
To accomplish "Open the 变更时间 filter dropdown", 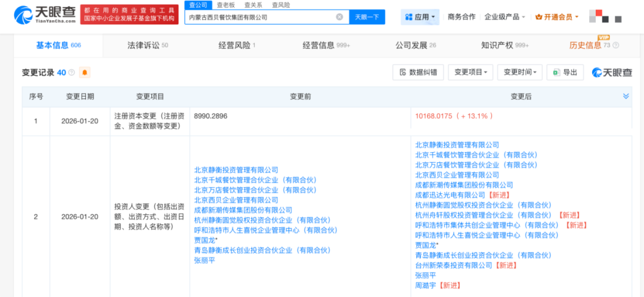I will pos(520,72).
